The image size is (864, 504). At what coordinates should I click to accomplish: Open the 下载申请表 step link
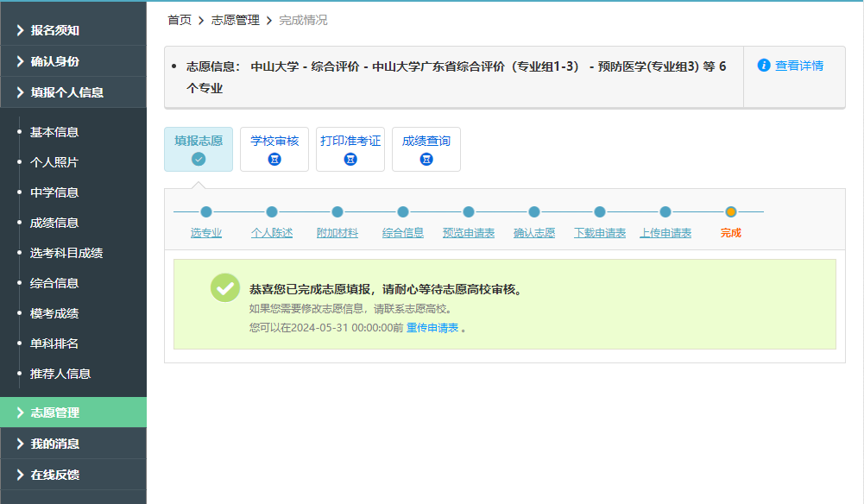tap(600, 233)
